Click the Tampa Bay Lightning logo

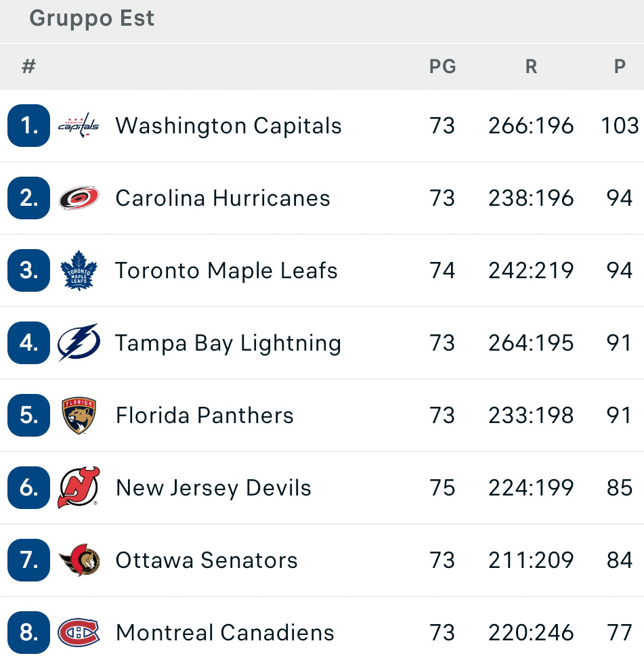click(x=79, y=343)
